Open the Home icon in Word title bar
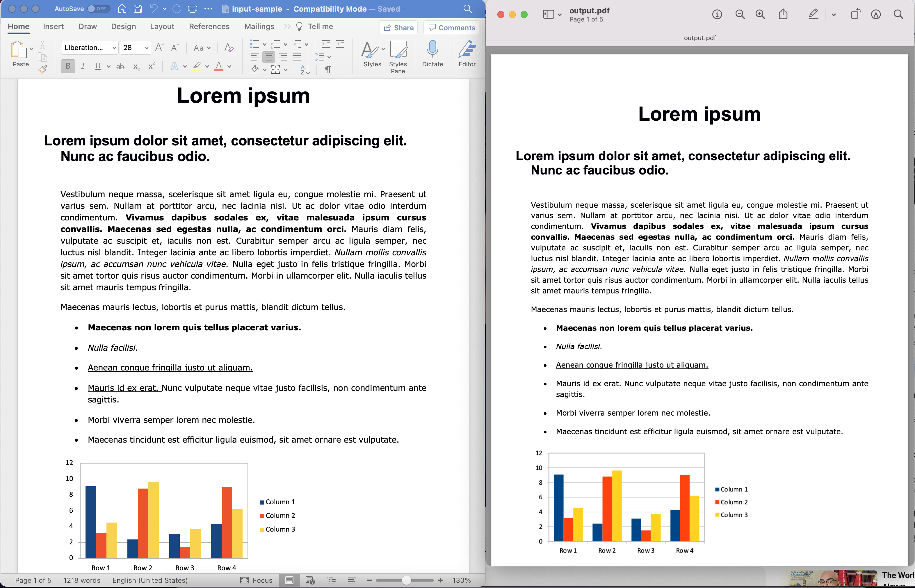 point(122,8)
